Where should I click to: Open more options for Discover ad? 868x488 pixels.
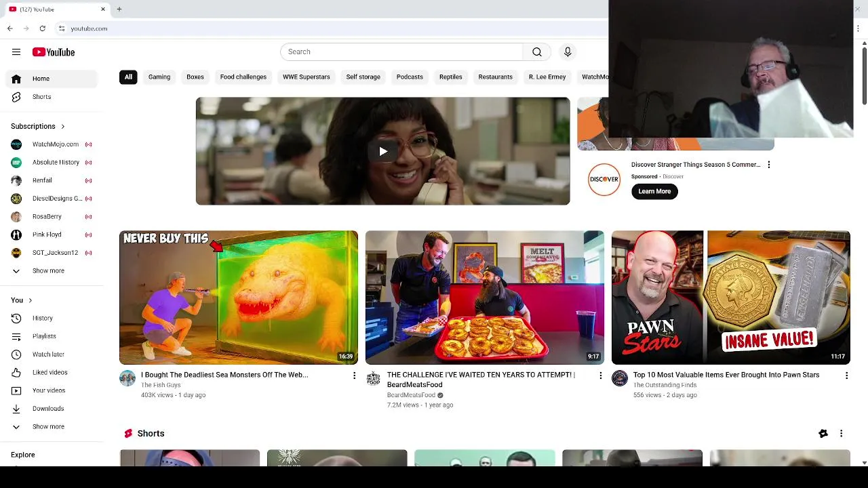768,165
